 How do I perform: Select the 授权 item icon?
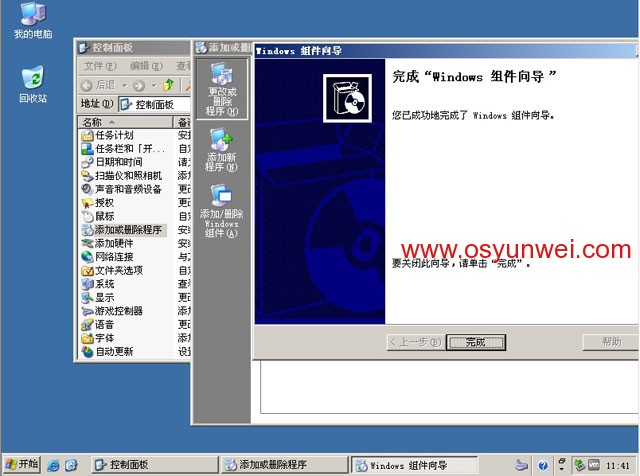87,202
